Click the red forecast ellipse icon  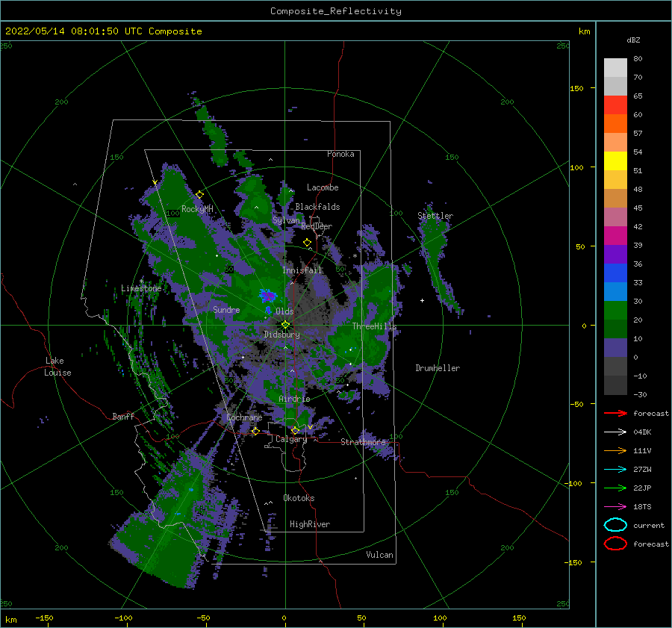click(615, 544)
